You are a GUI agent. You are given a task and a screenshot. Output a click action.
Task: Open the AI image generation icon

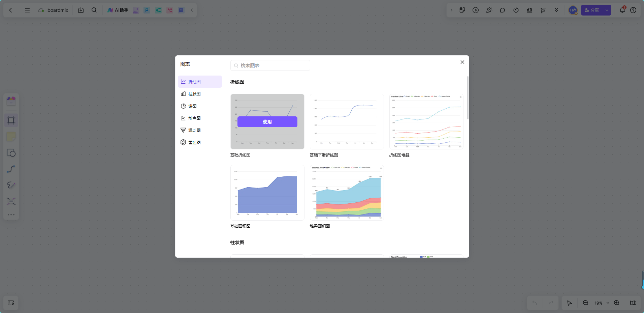pos(136,10)
